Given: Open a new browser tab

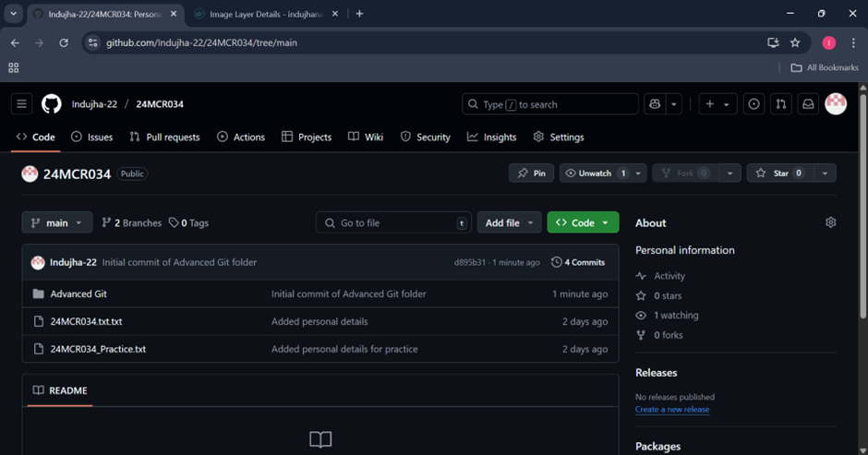Looking at the screenshot, I should [x=360, y=14].
